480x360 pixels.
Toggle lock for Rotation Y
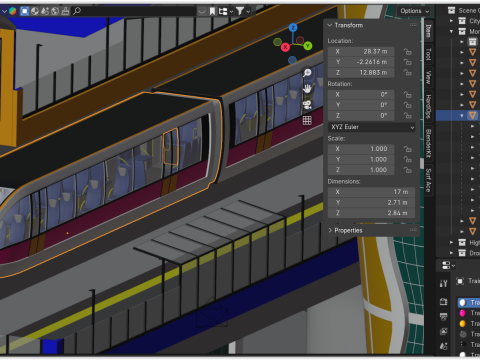408,105
